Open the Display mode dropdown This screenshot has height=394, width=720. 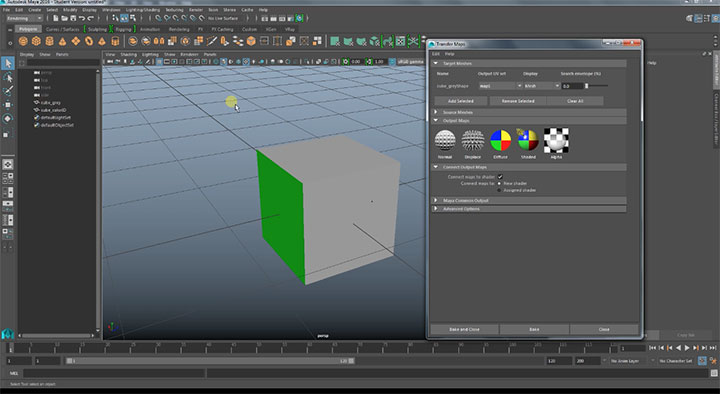541,86
